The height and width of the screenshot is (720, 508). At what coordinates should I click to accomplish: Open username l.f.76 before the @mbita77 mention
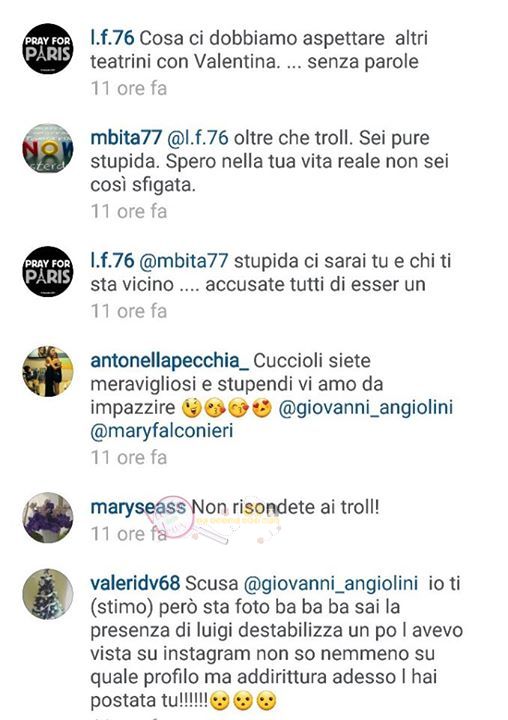coord(112,261)
